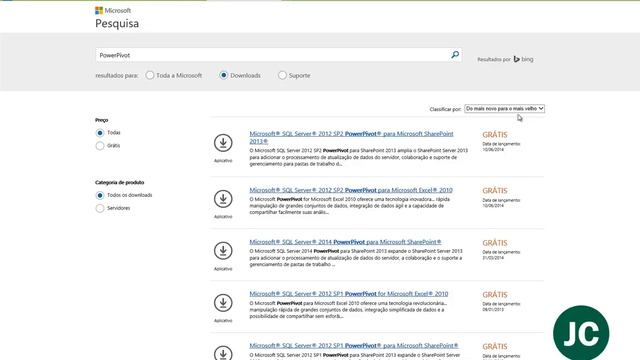
Task: Click the search magnifier icon
Action: tap(455, 55)
